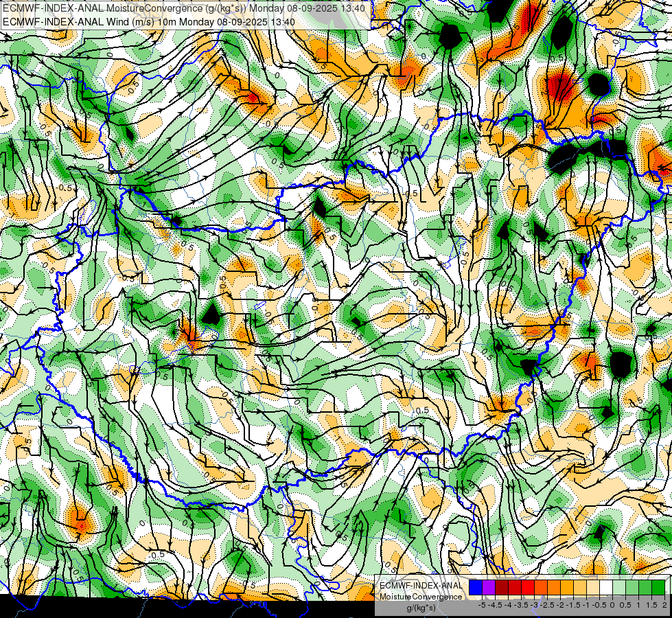The height and width of the screenshot is (618, 672).
Task: Pick the light green swatch between 0.5 and 1
Action: tap(632, 588)
